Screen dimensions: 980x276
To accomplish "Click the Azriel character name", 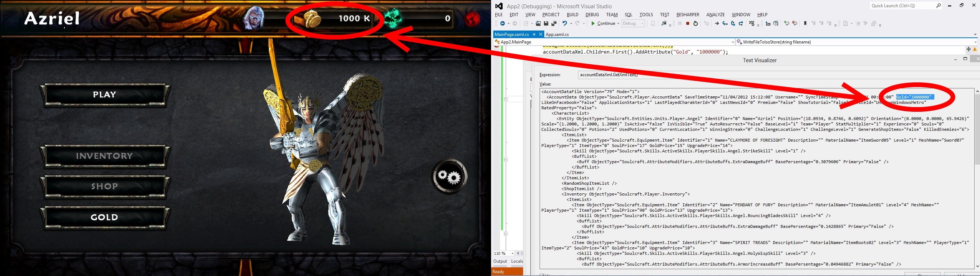I will click(52, 18).
